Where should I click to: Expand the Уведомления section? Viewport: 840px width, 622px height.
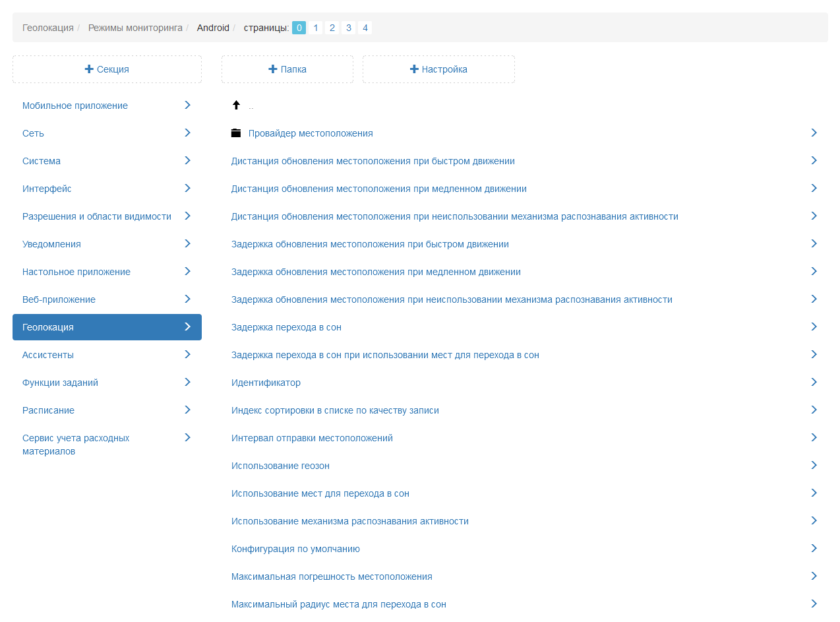click(51, 244)
